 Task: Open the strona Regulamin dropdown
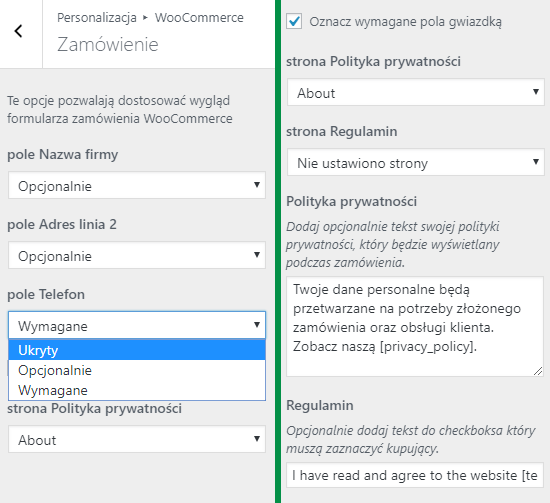[x=416, y=162]
